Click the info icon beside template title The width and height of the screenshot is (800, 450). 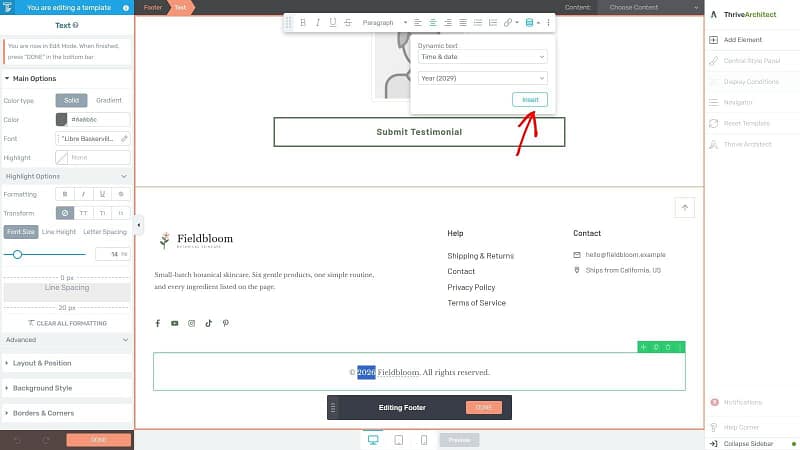tap(126, 8)
